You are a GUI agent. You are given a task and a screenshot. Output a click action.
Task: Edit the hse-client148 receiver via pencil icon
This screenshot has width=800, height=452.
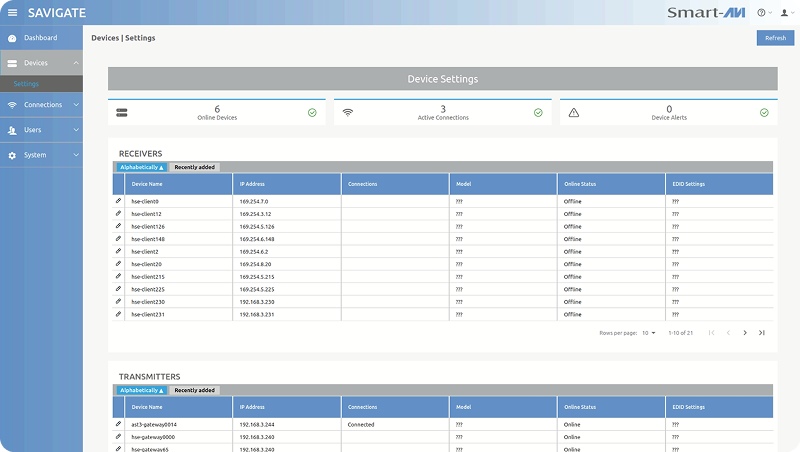118,239
